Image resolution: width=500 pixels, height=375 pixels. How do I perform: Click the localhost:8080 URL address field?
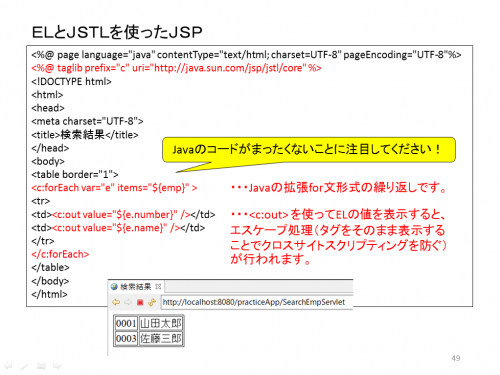tap(257, 302)
